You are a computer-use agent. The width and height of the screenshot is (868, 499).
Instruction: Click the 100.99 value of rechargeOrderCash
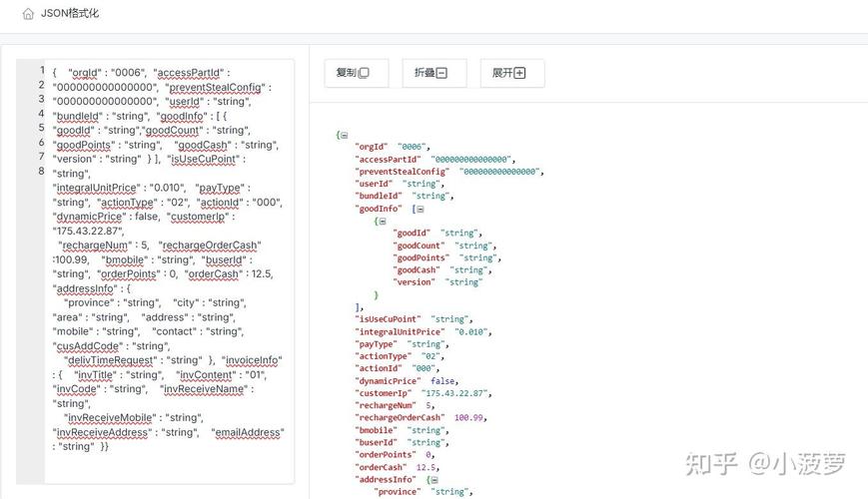pyautogui.click(x=468, y=418)
